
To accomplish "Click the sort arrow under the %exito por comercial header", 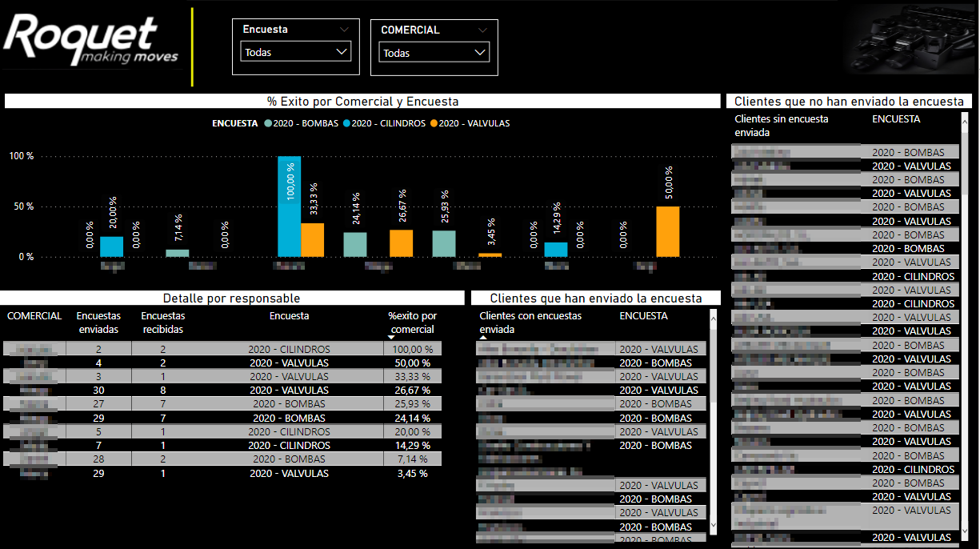I will tap(391, 338).
